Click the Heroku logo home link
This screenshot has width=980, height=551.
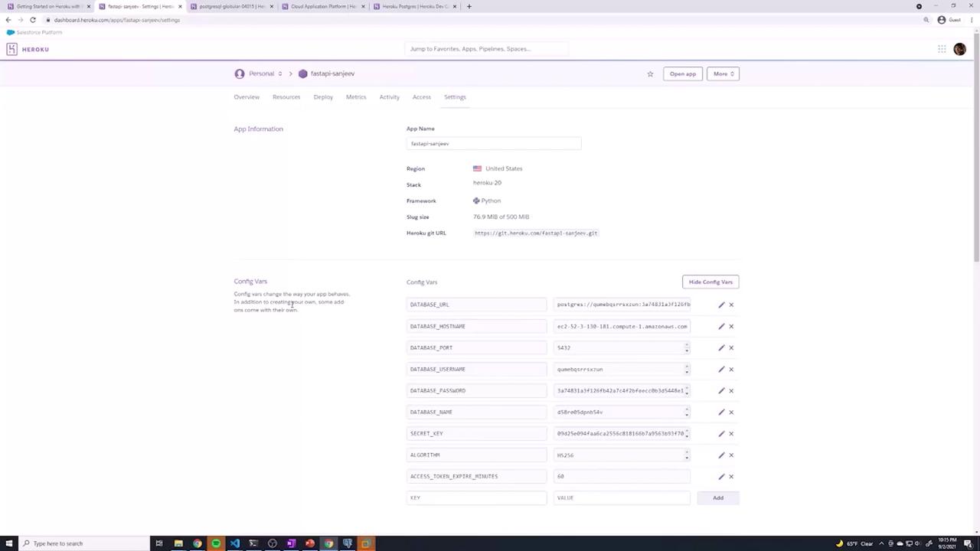click(x=28, y=49)
